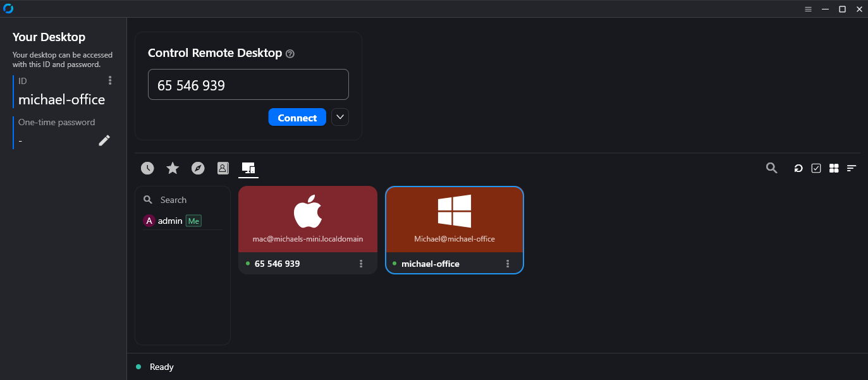
Task: Click the One-time password label
Action: point(57,122)
